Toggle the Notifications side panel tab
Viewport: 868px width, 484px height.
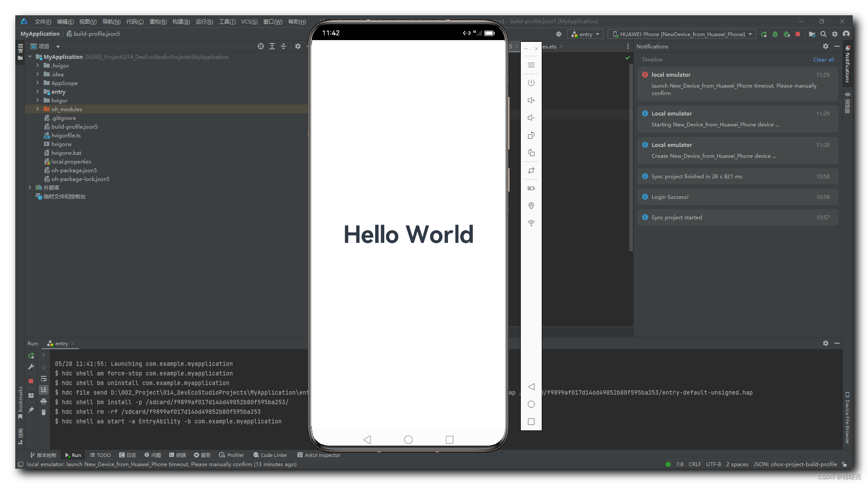847,65
